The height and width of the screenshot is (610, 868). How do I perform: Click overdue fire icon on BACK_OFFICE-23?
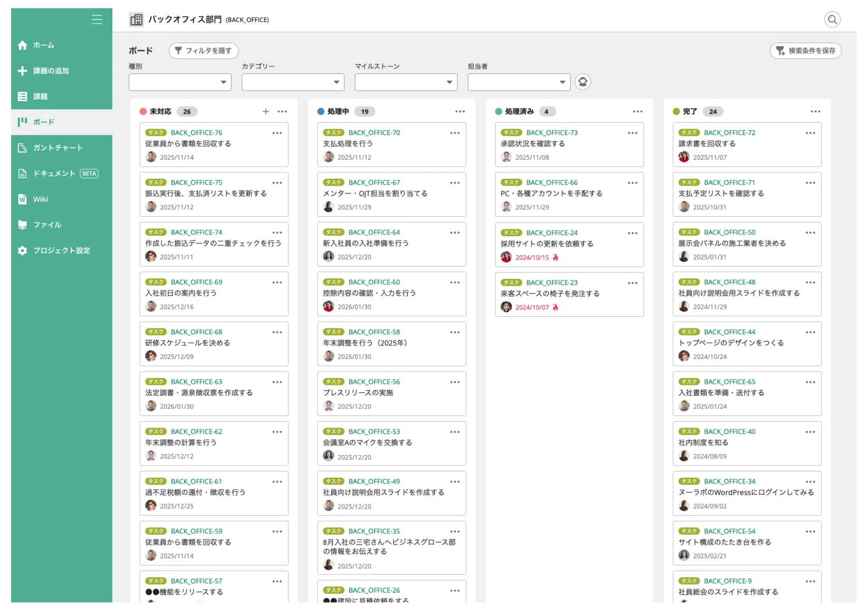pyautogui.click(x=555, y=307)
